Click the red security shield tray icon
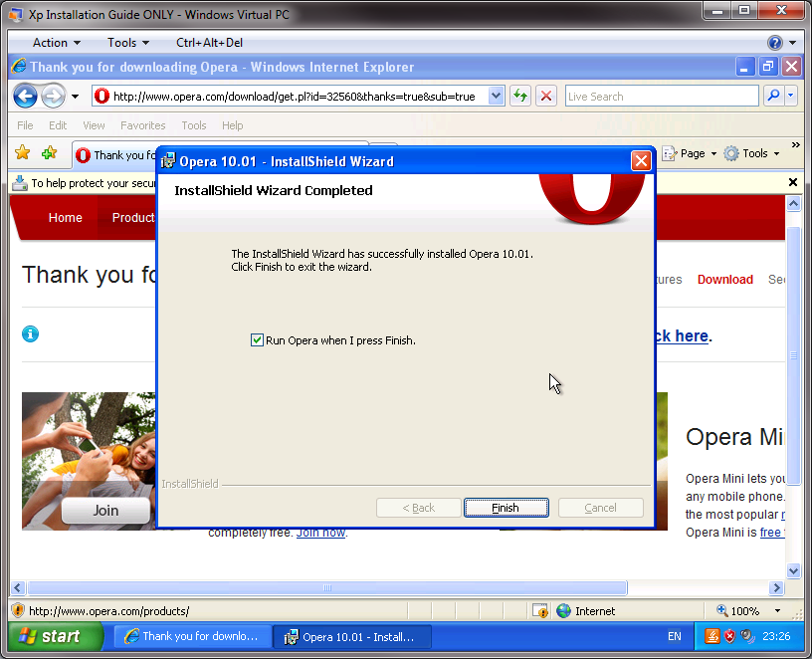Image resolution: width=812 pixels, height=659 pixels. pyautogui.click(x=729, y=636)
